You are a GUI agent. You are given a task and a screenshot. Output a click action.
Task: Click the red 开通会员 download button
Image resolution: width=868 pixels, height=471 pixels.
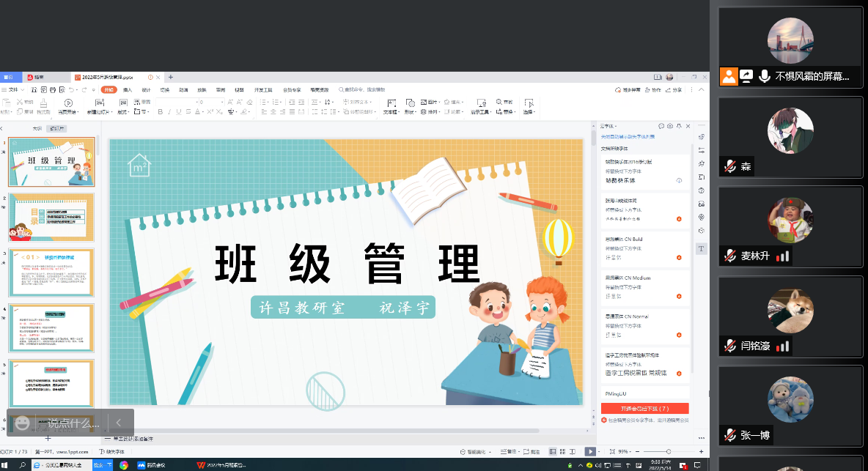point(644,408)
